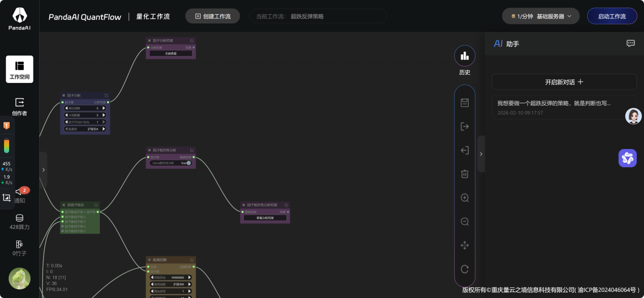Screen dimensions: 644x298
Task: Click the AI 助手 chat bubble icon
Action: pos(631,43)
